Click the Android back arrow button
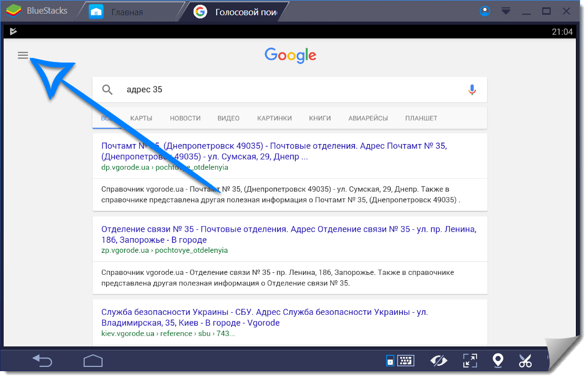 [x=42, y=361]
